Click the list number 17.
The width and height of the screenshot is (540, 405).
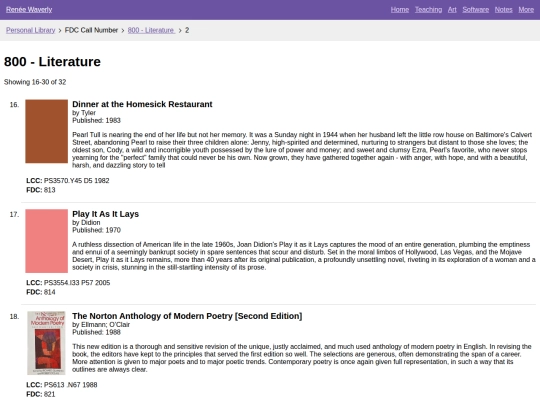tap(14, 215)
